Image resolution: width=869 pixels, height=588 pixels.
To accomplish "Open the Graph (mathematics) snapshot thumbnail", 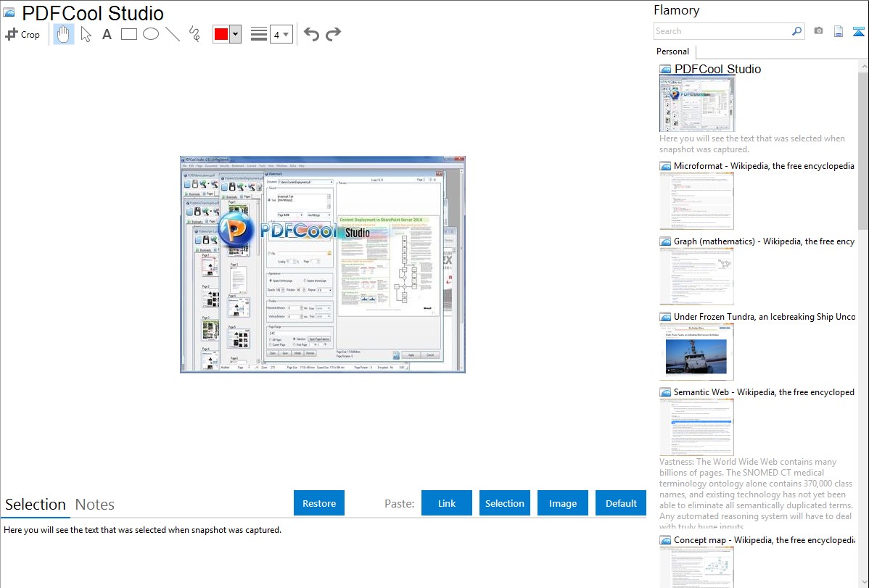I will 696,276.
